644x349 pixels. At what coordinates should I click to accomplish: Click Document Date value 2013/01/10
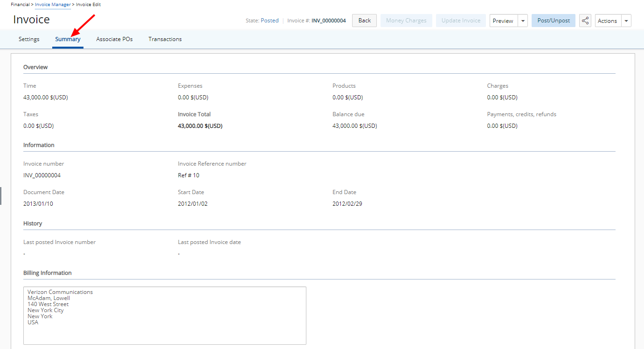coord(38,204)
